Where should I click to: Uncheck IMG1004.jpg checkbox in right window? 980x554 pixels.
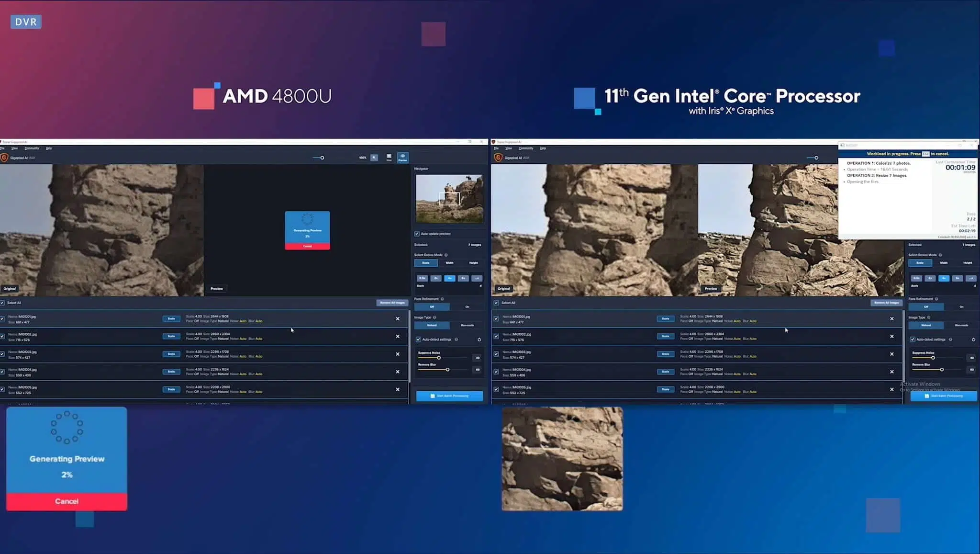point(496,372)
